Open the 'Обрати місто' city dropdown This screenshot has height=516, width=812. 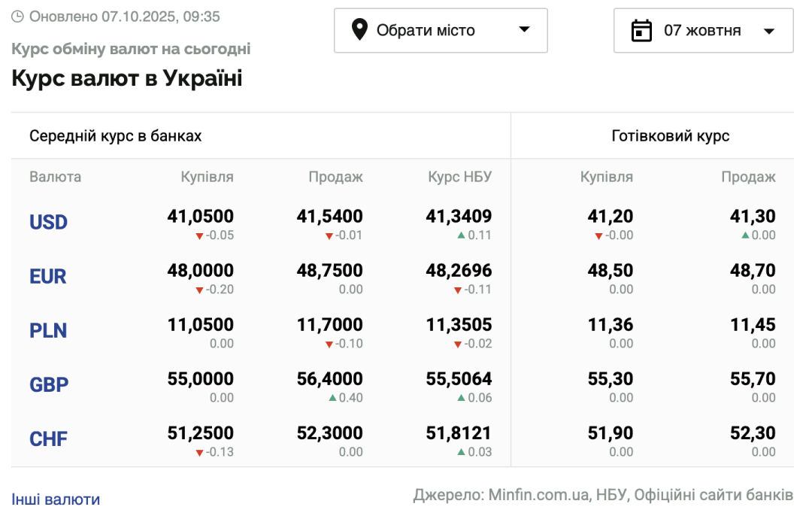pyautogui.click(x=441, y=31)
